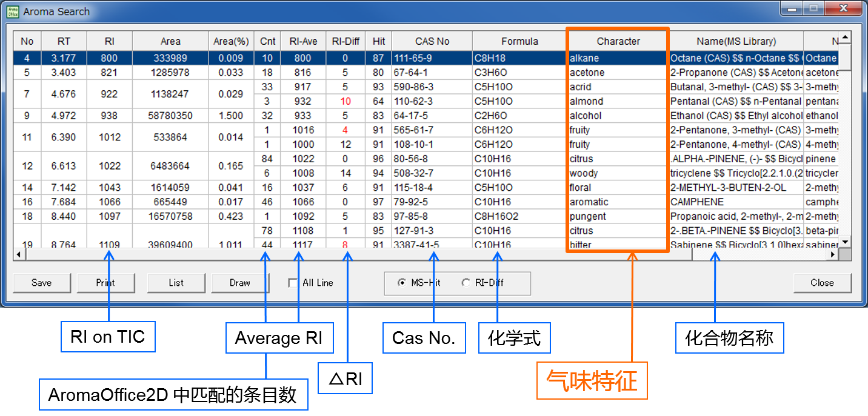This screenshot has height=416, width=868.
Task: Click the Aroma Search app icon in title bar
Action: 13,12
